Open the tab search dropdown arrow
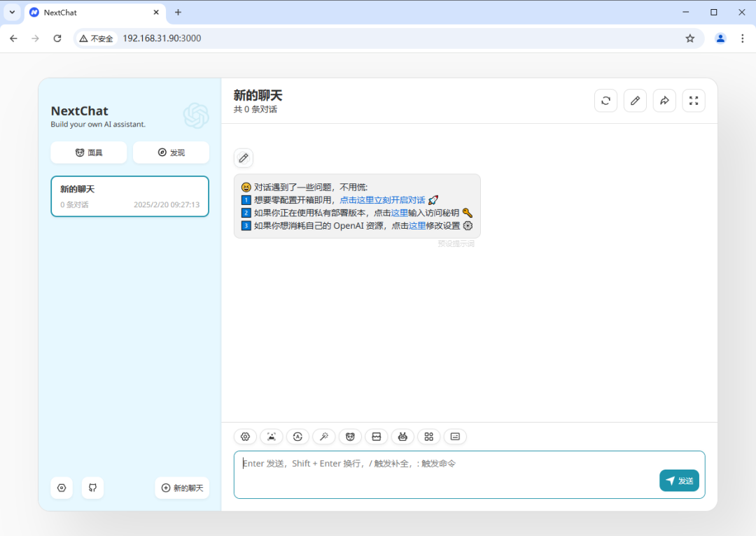 (x=12, y=13)
